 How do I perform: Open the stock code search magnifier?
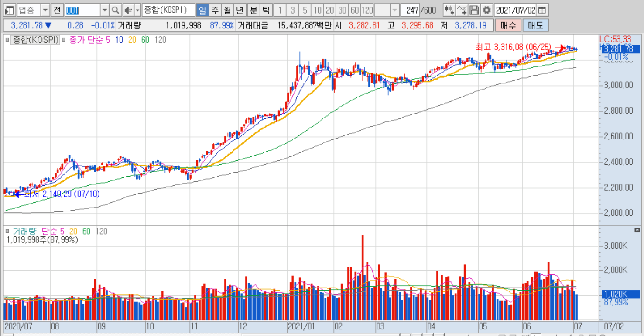(x=115, y=10)
